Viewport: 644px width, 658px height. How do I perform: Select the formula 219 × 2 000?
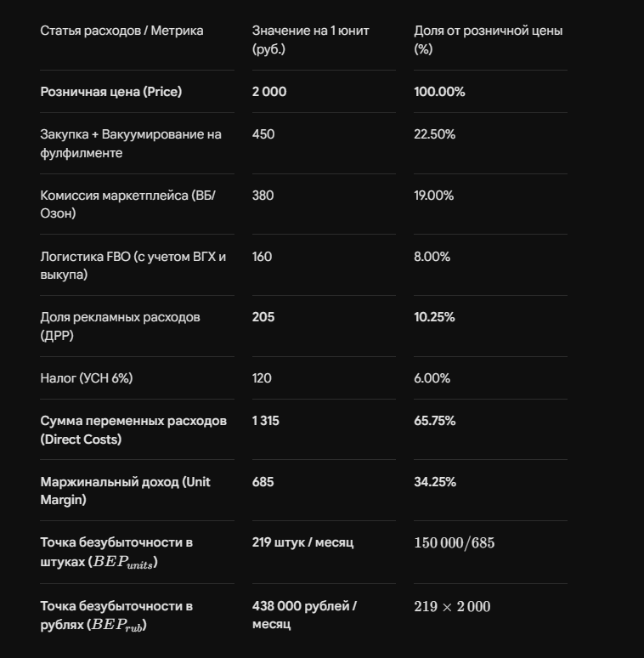pos(452,606)
